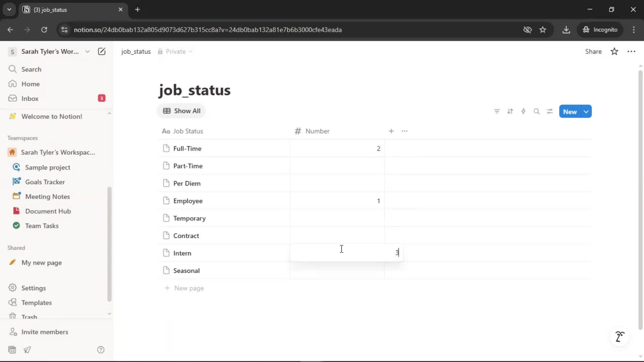The width and height of the screenshot is (644, 362).
Task: Open the Chrome three-dot menu
Action: pos(634,29)
